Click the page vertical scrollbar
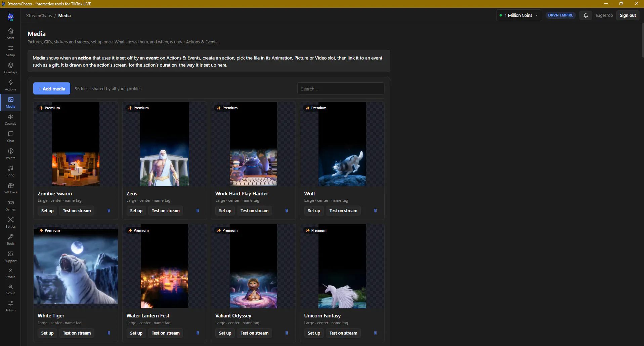 click(x=642, y=40)
